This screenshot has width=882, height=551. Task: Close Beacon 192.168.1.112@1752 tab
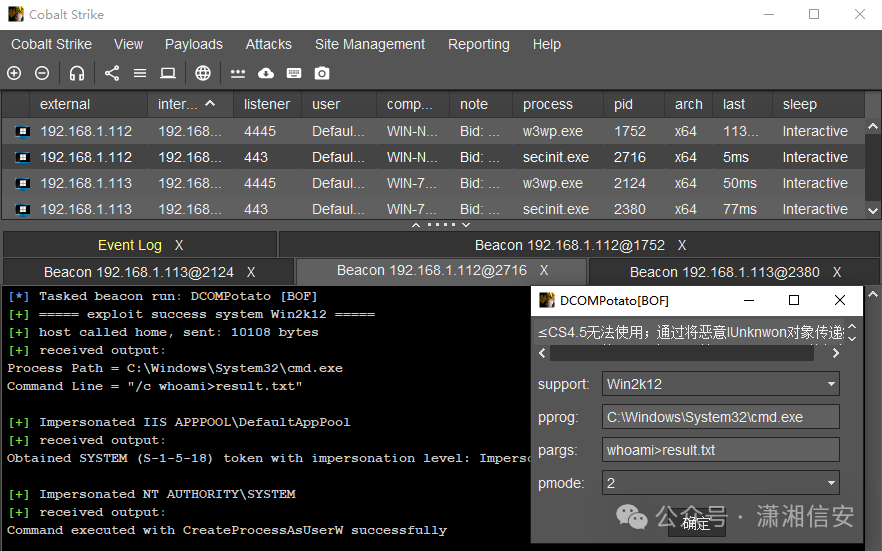(682, 245)
